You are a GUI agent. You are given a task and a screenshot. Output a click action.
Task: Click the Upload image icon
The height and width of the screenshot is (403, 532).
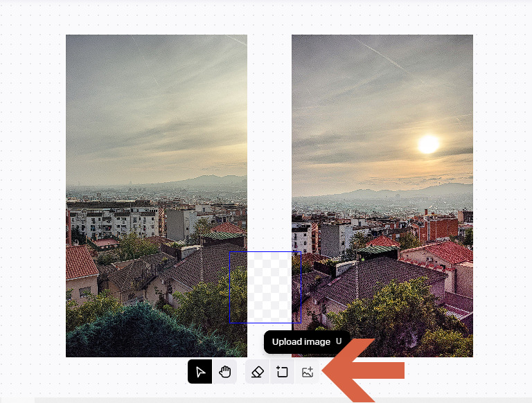[308, 372]
